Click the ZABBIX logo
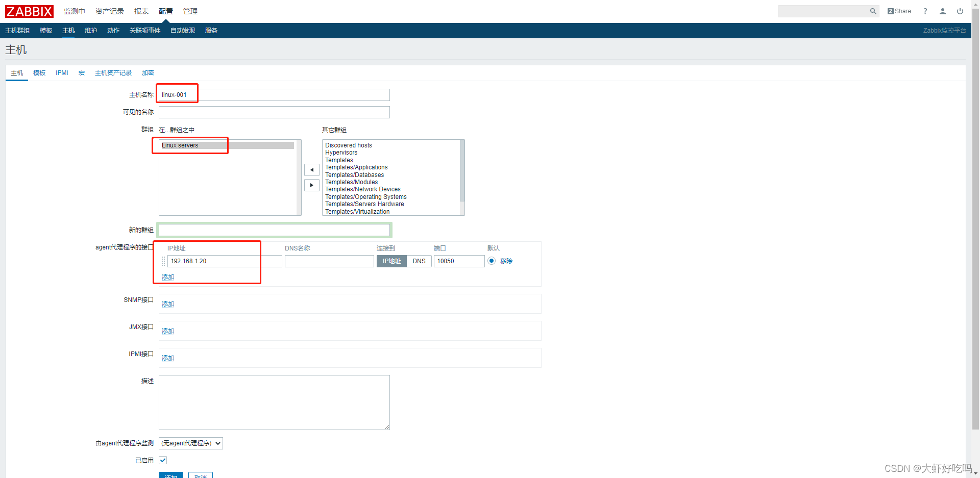The image size is (980, 478). click(x=29, y=11)
